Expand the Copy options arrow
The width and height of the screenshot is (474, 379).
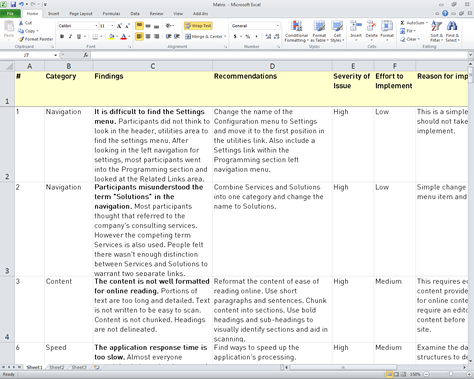37,31
